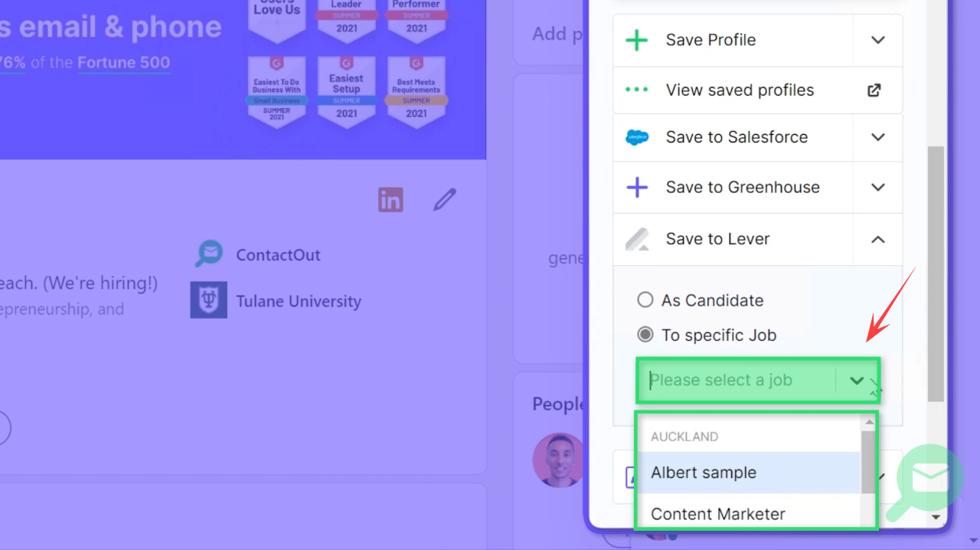Open the job dropdown arrow
The width and height of the screenshot is (980, 550).
click(x=857, y=381)
